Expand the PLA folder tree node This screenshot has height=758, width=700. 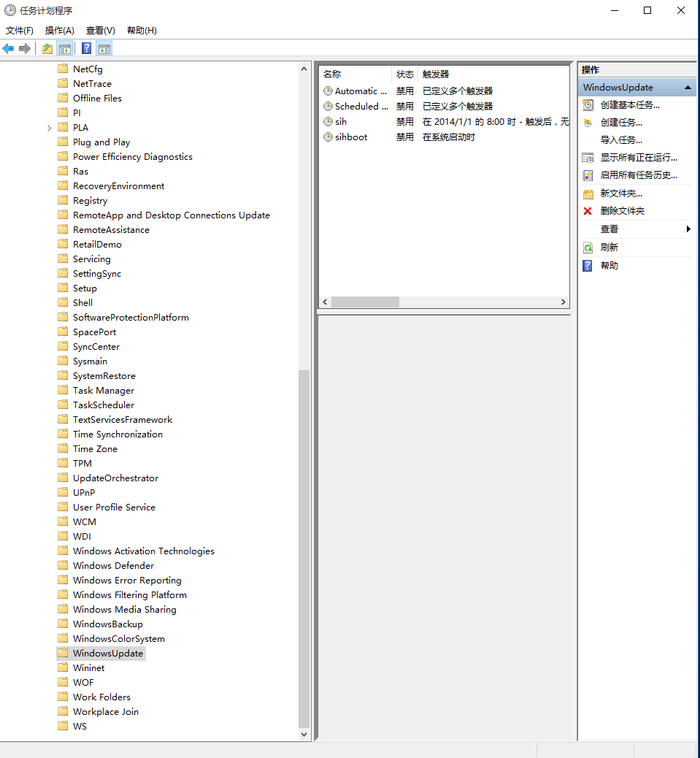pos(49,128)
